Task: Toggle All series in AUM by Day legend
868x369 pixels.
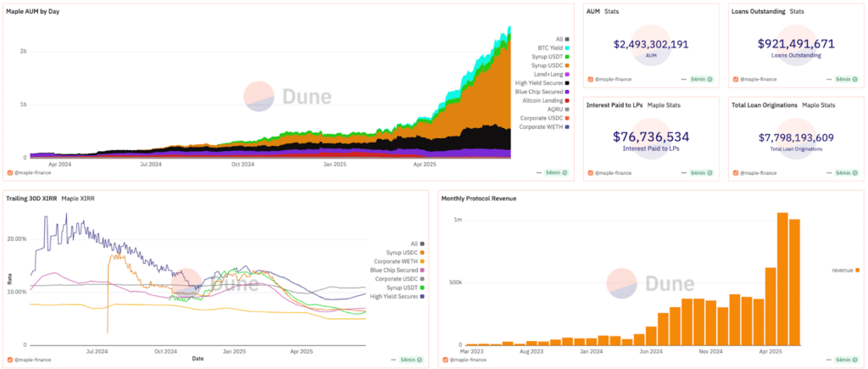Action: pos(563,39)
